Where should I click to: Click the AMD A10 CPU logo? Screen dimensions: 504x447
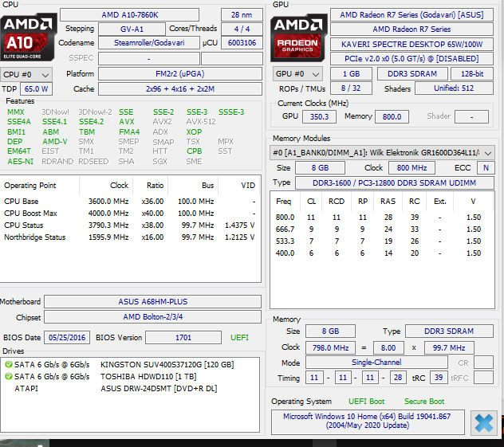28,37
